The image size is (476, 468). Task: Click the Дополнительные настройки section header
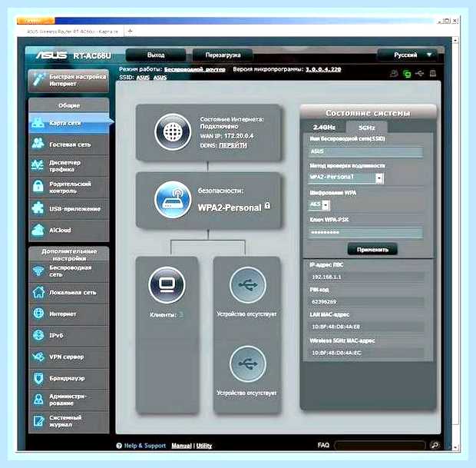(69, 254)
